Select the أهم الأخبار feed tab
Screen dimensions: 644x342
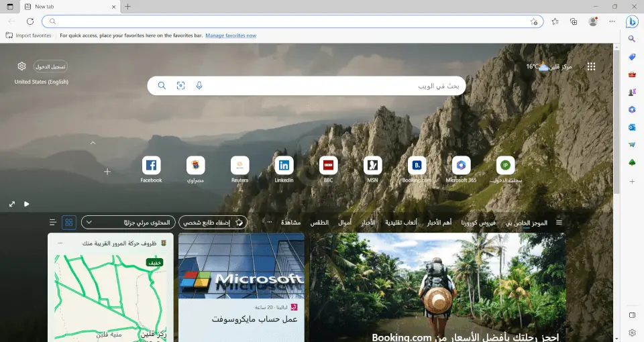click(439, 223)
